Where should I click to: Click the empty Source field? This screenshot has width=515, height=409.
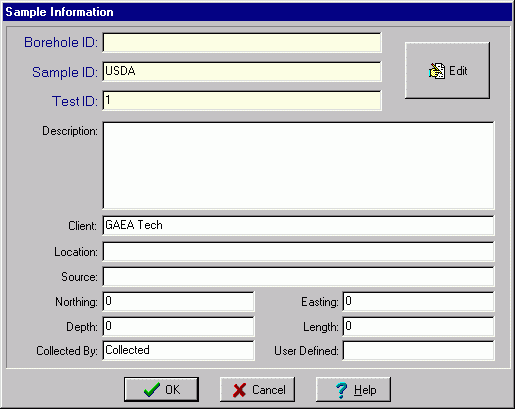click(298, 276)
